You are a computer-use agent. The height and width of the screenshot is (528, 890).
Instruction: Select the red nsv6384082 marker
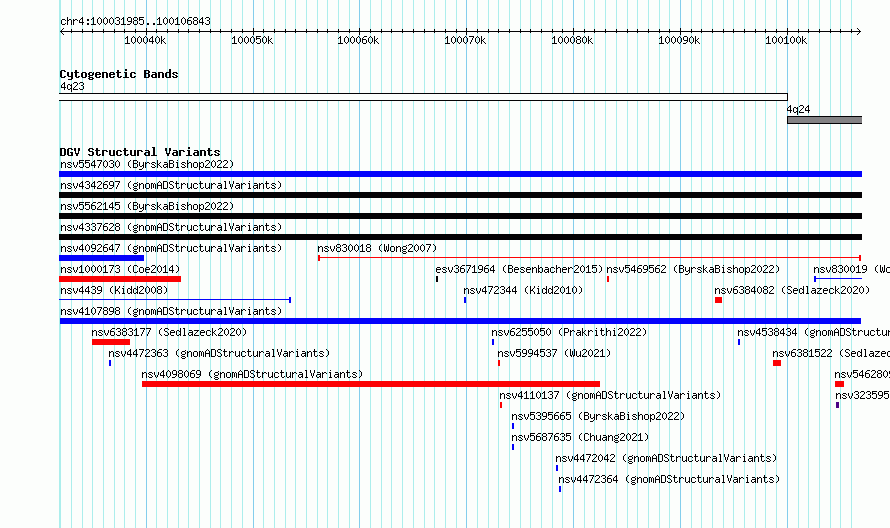pos(718,300)
